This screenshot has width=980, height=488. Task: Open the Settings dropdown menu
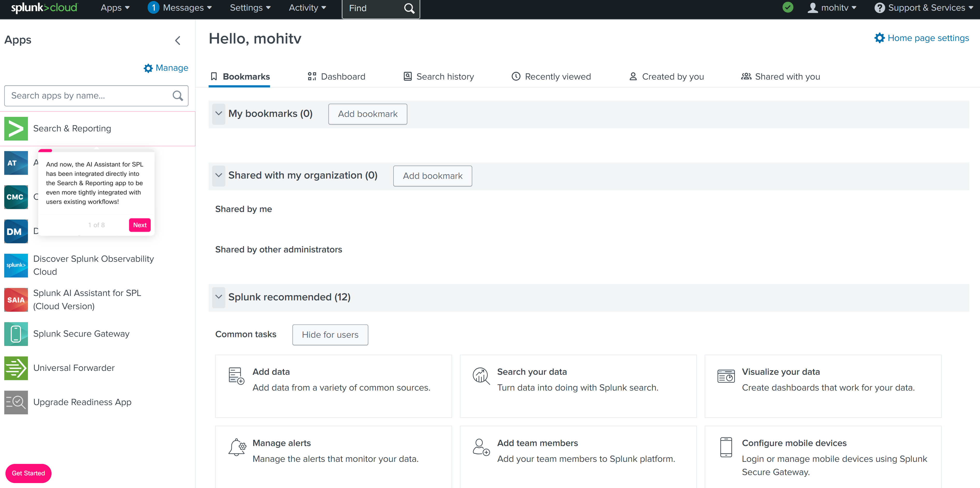pos(250,8)
